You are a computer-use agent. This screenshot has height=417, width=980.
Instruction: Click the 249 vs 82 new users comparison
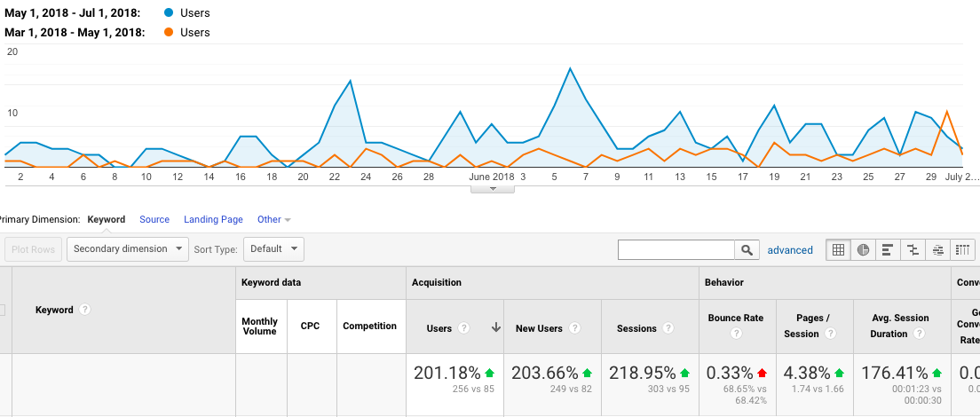(x=571, y=389)
